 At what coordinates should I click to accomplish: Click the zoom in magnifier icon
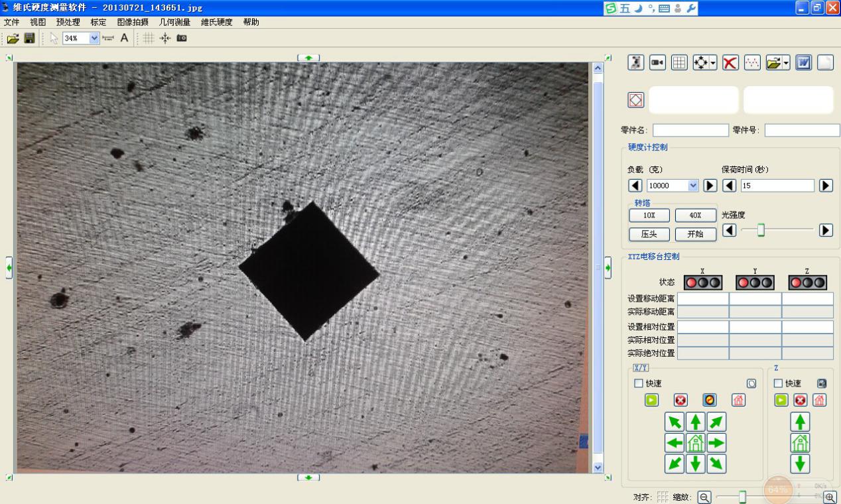829,497
